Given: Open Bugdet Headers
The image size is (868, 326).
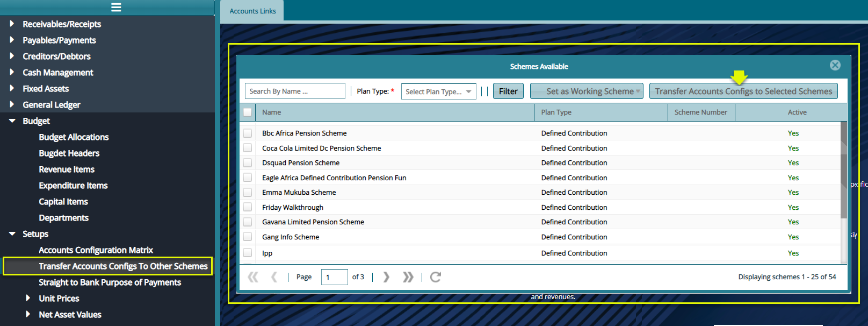Looking at the screenshot, I should tap(69, 153).
